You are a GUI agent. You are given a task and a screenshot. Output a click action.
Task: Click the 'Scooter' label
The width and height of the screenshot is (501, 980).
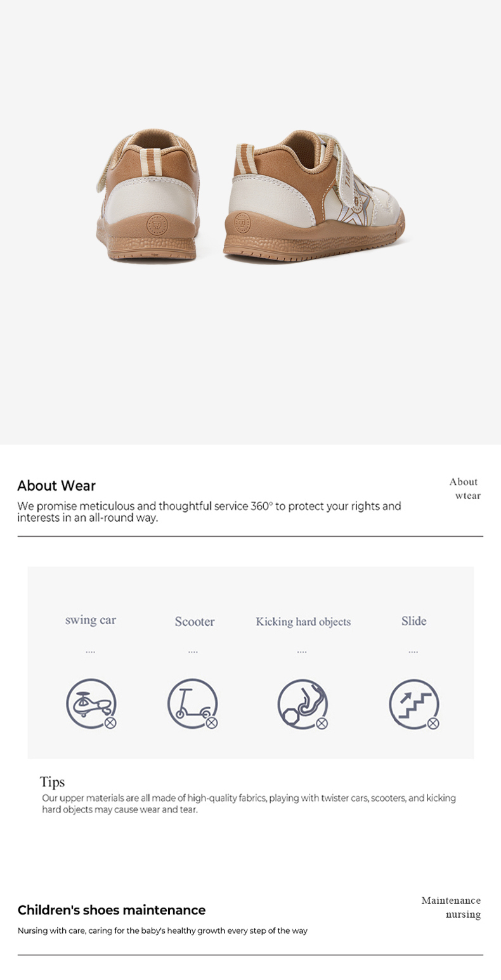click(x=194, y=622)
